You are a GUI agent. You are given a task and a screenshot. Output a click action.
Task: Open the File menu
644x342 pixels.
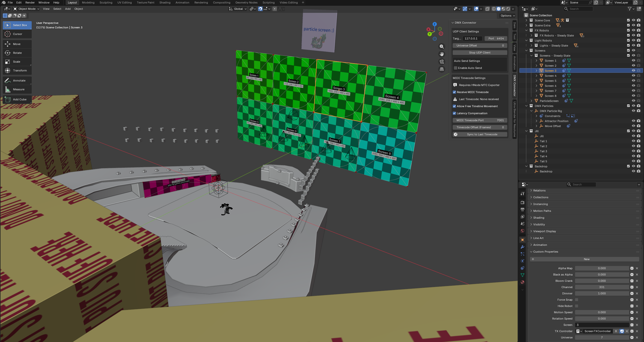pyautogui.click(x=10, y=3)
